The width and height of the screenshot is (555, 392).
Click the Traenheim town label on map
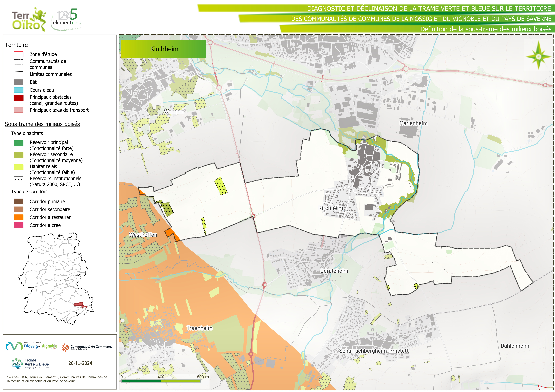pyautogui.click(x=199, y=328)
